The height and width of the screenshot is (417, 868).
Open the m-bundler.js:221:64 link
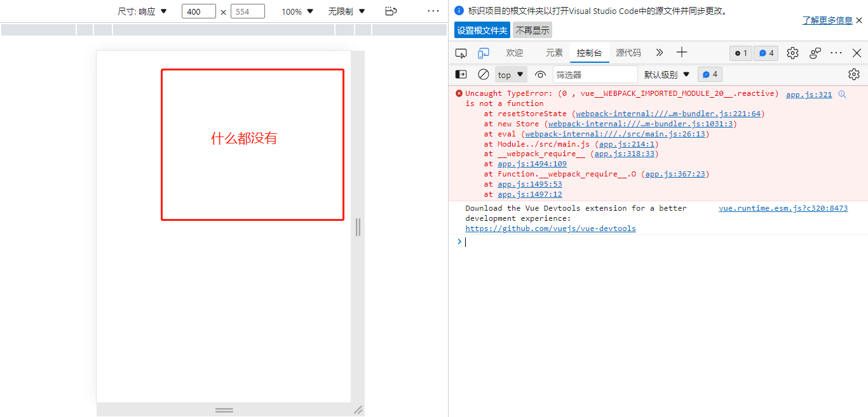click(x=668, y=114)
